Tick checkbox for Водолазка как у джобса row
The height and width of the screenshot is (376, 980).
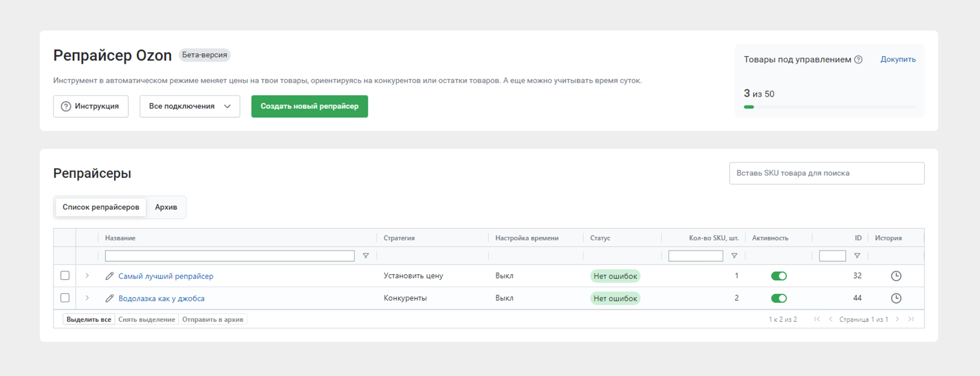click(x=65, y=298)
